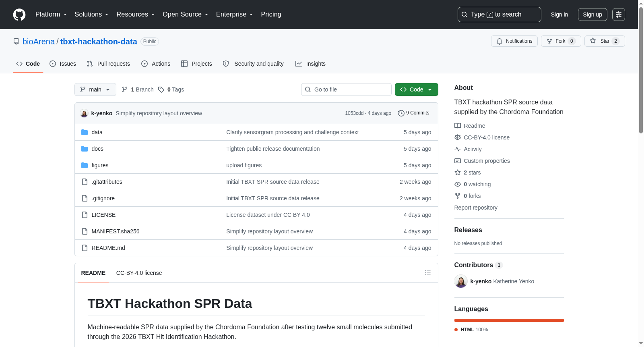Open the Contributors heading link
Viewport: 644px width, 347px height.
(x=478, y=265)
